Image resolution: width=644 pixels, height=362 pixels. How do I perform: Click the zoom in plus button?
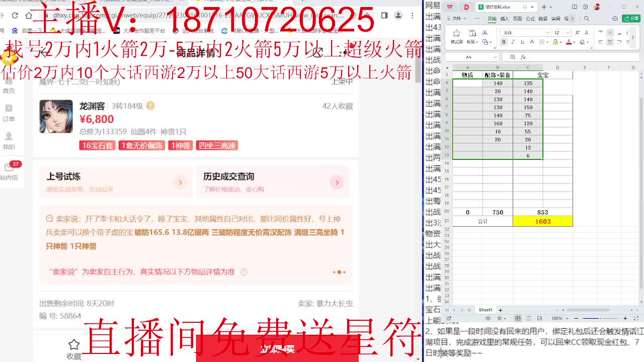[x=625, y=318]
